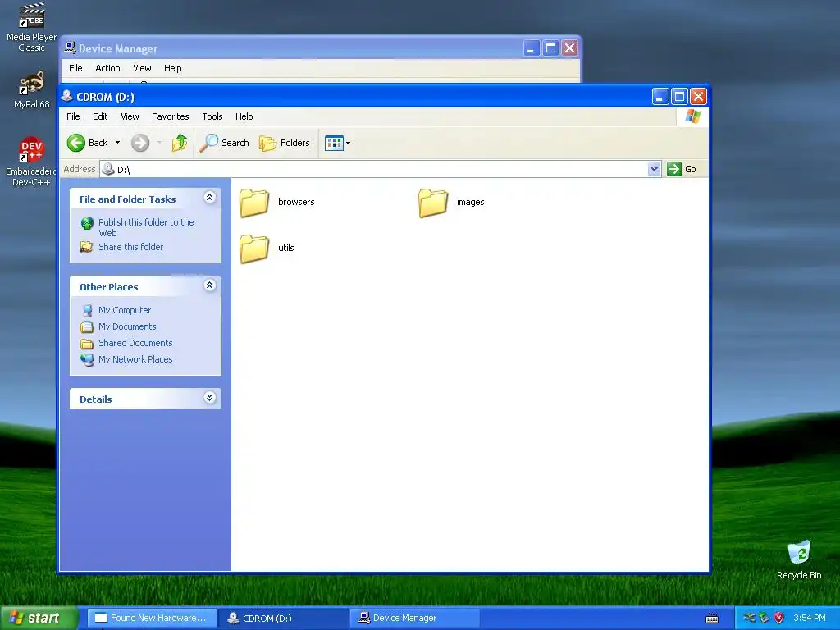Collapse the File and Folder Tasks panel

[x=209, y=198]
